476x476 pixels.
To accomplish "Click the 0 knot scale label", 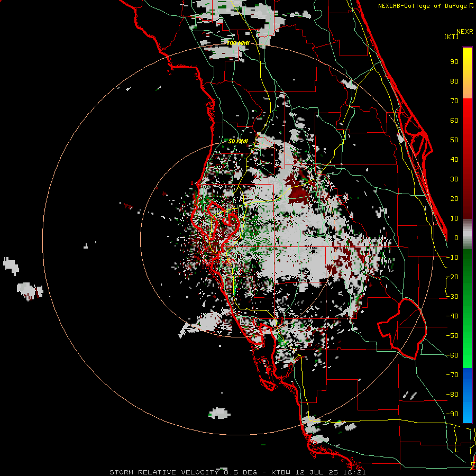I will [456, 238].
